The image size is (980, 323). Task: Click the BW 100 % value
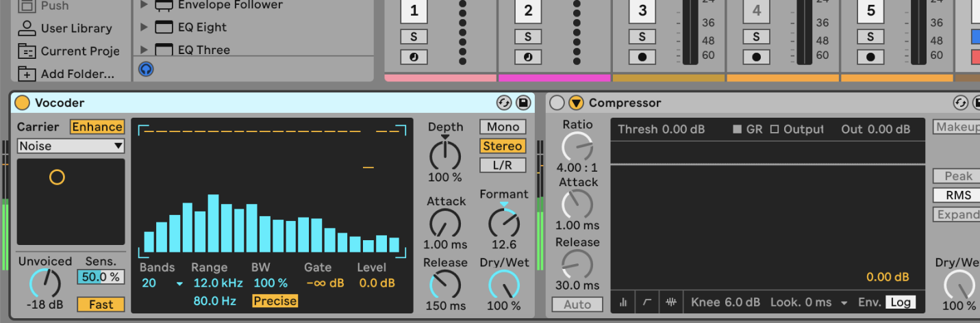[271, 283]
